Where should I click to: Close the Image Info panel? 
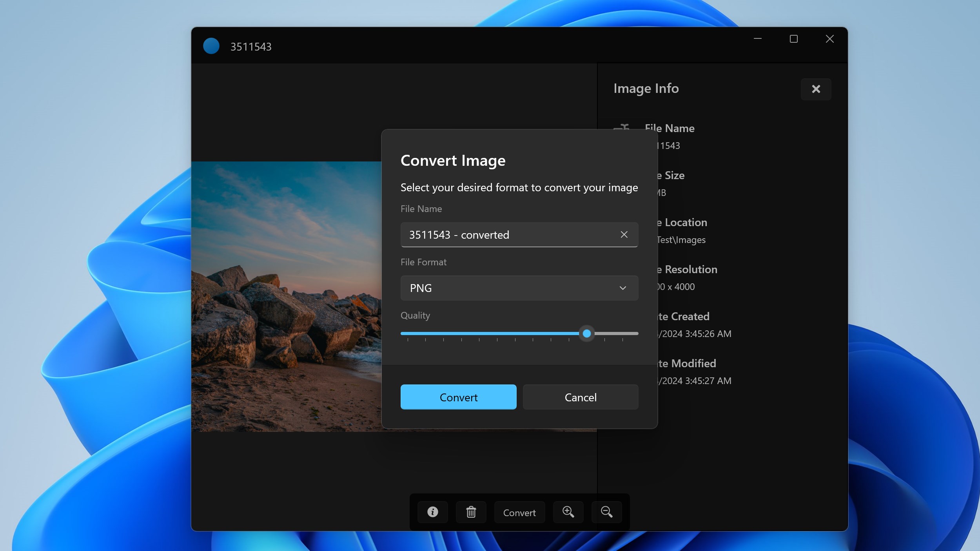click(816, 89)
